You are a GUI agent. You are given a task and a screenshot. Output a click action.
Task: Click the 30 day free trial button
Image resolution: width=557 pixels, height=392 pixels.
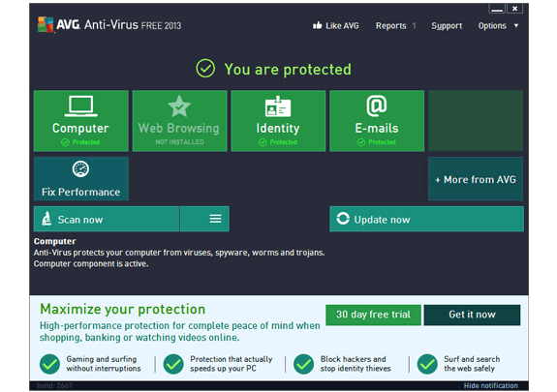tap(373, 315)
